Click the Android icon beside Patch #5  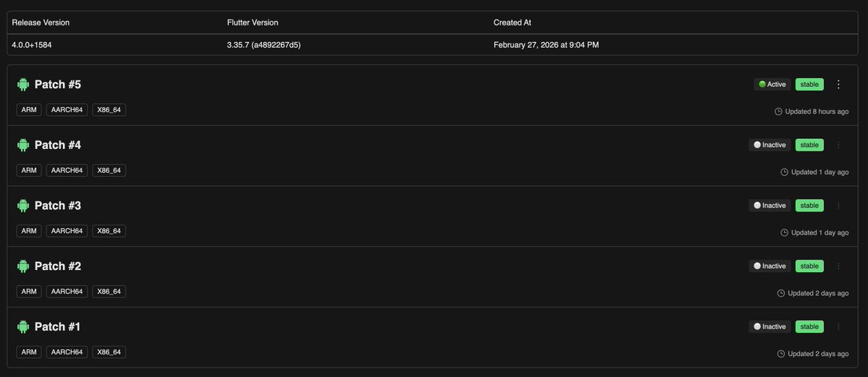coord(23,85)
